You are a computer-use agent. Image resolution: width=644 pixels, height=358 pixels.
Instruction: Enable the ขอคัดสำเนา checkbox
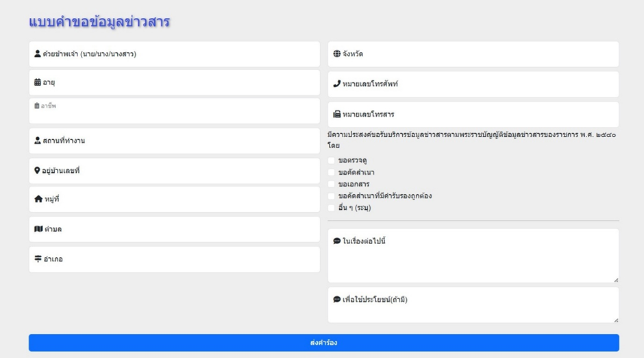tap(332, 172)
